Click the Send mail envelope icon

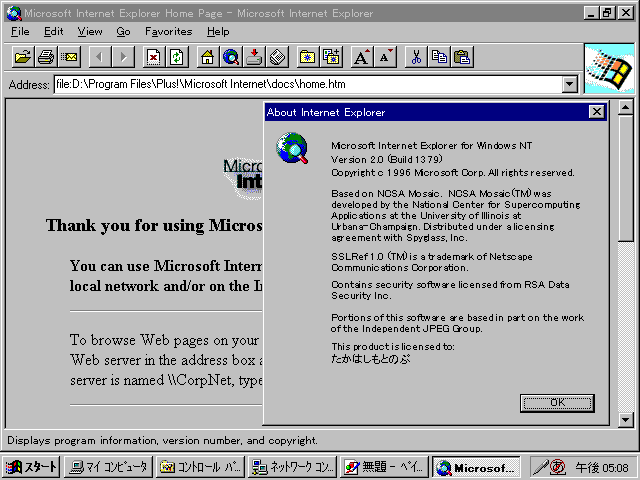pyautogui.click(x=69, y=57)
